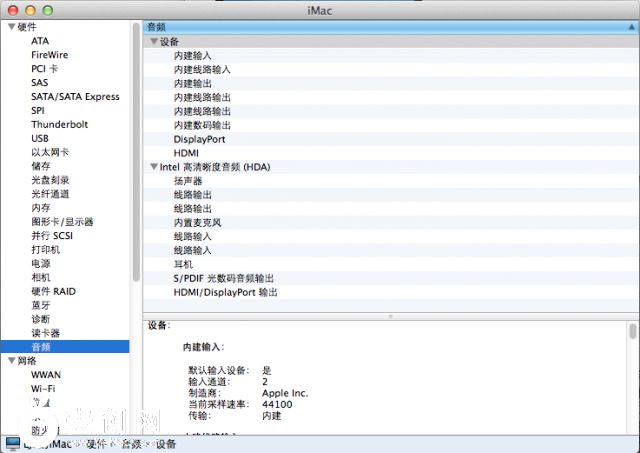Select the DisplayPort device row

pyautogui.click(x=199, y=139)
